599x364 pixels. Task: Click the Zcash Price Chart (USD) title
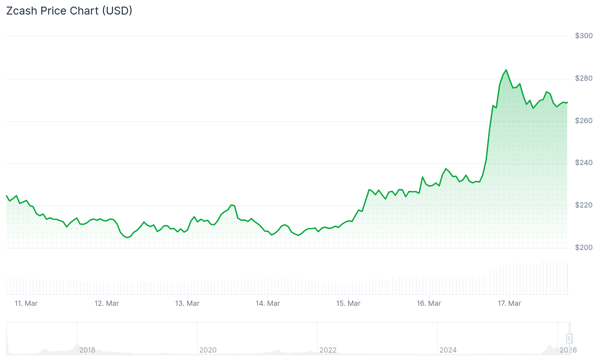69,11
